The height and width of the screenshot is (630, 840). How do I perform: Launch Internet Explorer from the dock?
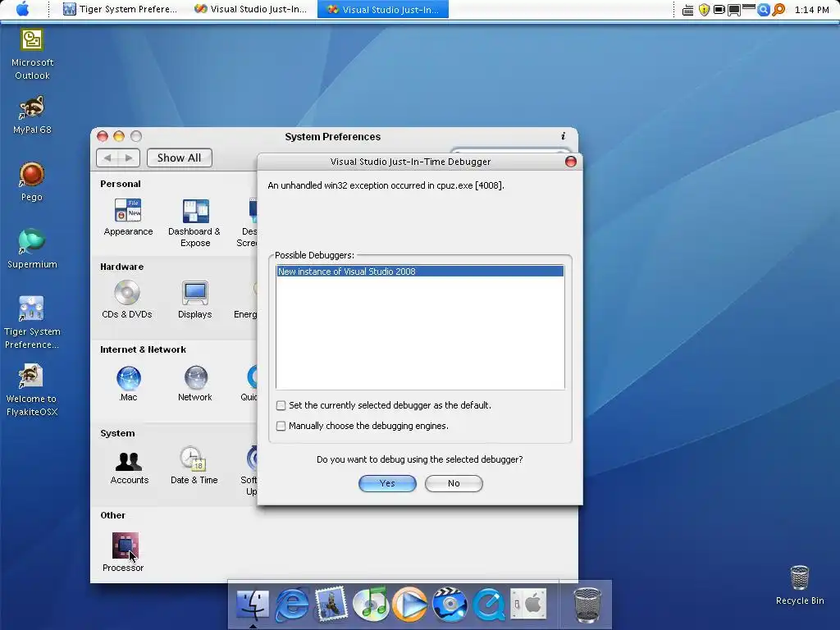(x=292, y=605)
